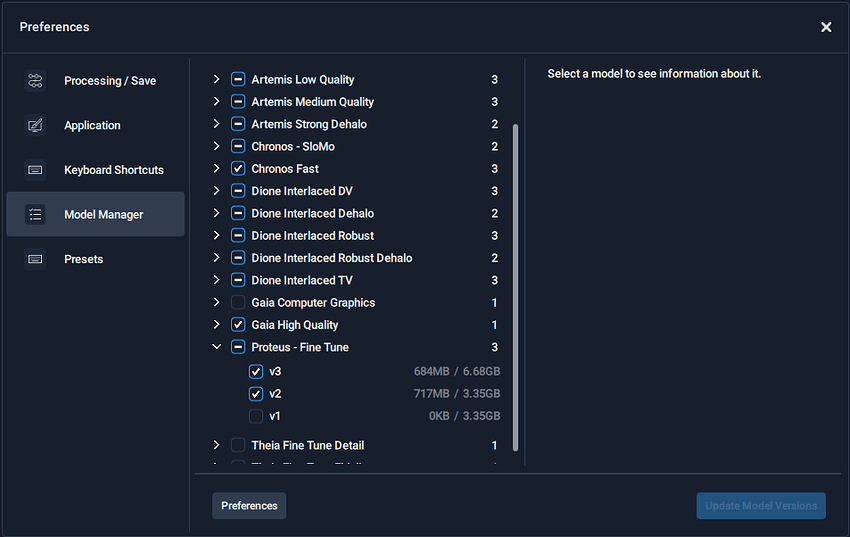Viewport: 850px width, 537px height.
Task: Toggle Chronos - SloMo checkbox
Action: (238, 146)
